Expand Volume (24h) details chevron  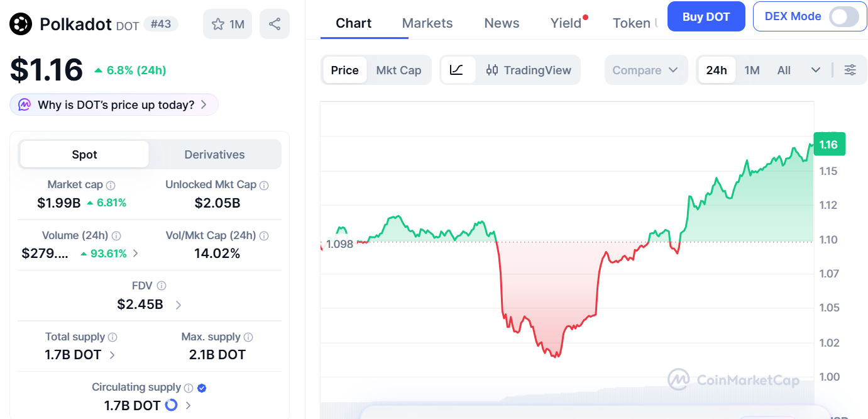point(136,254)
